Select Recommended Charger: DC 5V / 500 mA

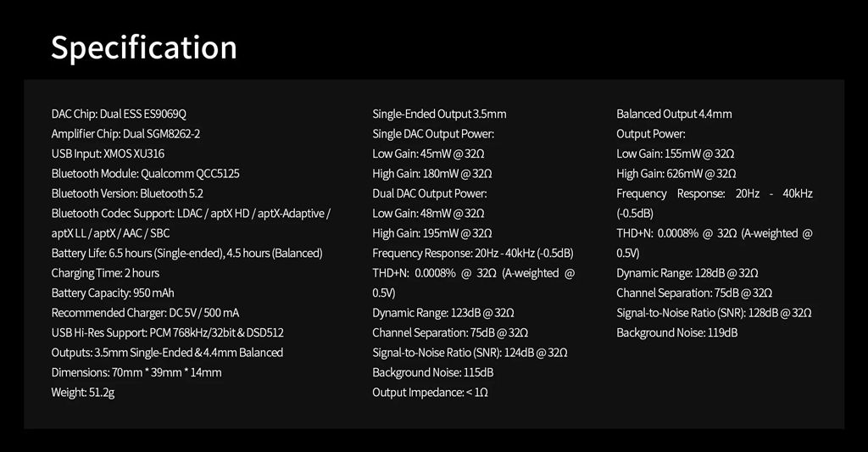click(146, 313)
